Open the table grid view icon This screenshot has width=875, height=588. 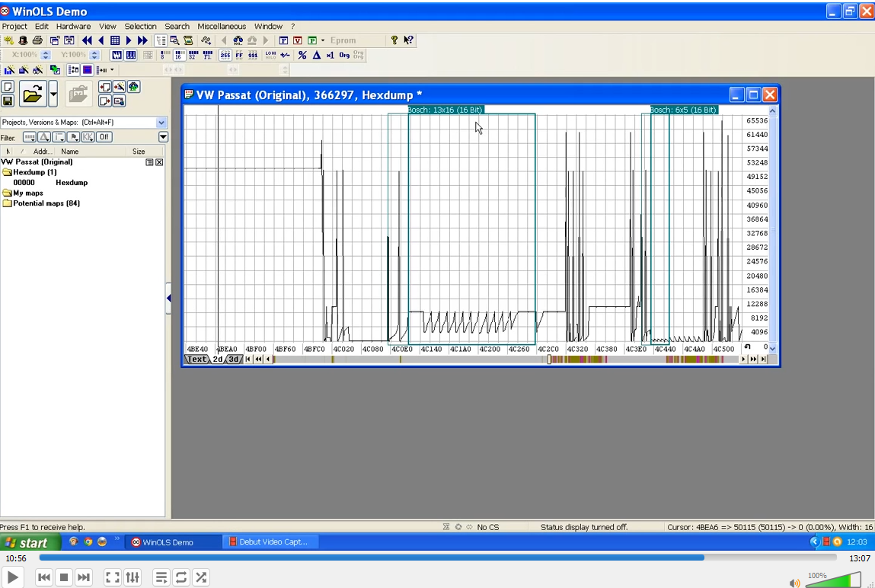pos(115,40)
